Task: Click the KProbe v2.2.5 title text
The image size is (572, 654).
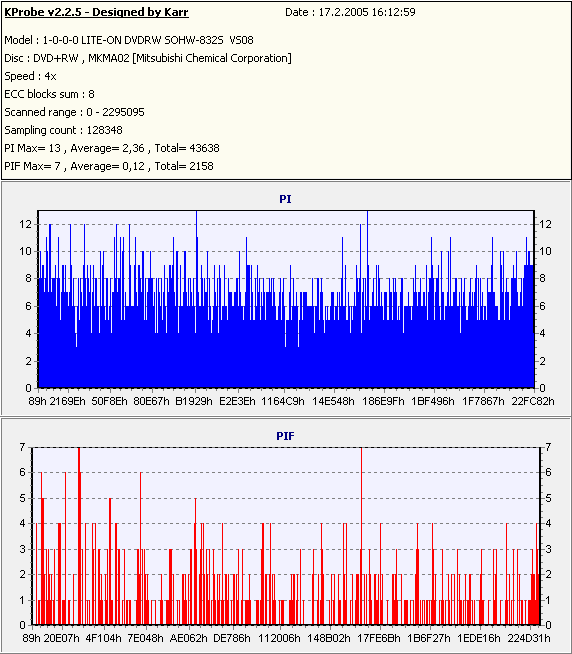Action: pyautogui.click(x=96, y=13)
